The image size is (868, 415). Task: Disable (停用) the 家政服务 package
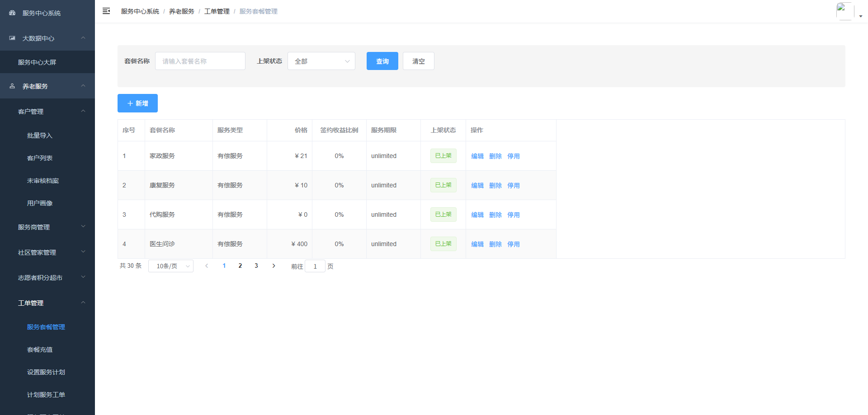pyautogui.click(x=514, y=156)
